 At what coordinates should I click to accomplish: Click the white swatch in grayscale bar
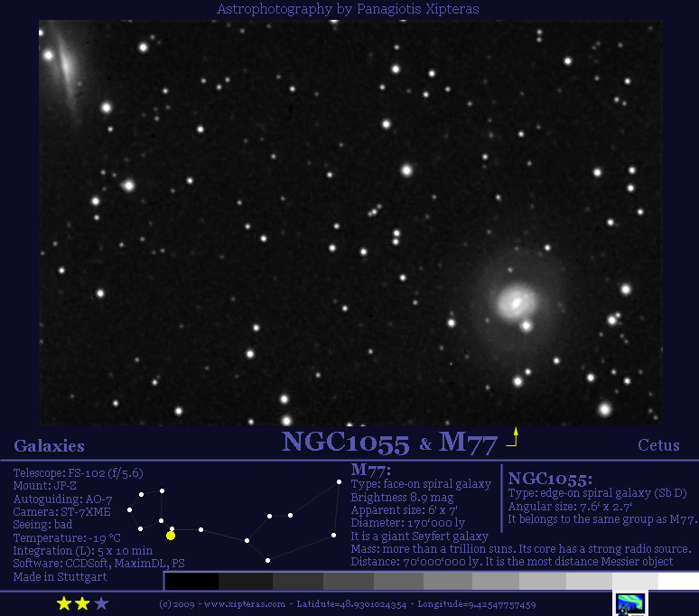coord(678,582)
